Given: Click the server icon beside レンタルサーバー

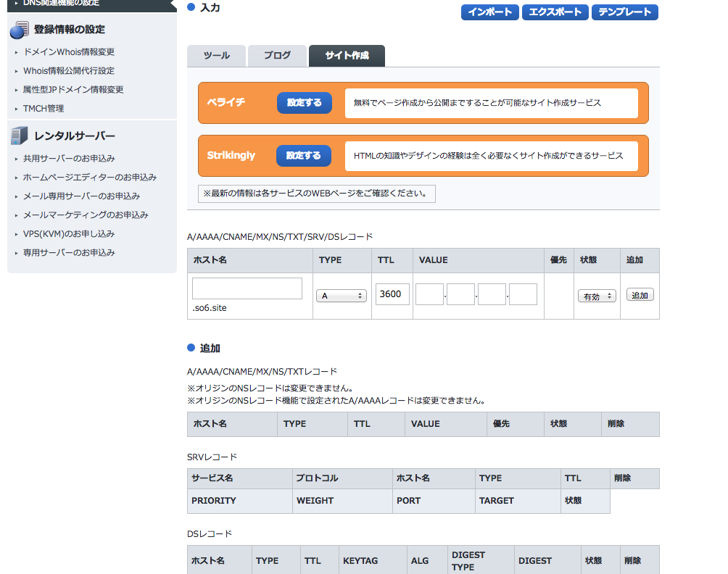Looking at the screenshot, I should click(x=19, y=136).
